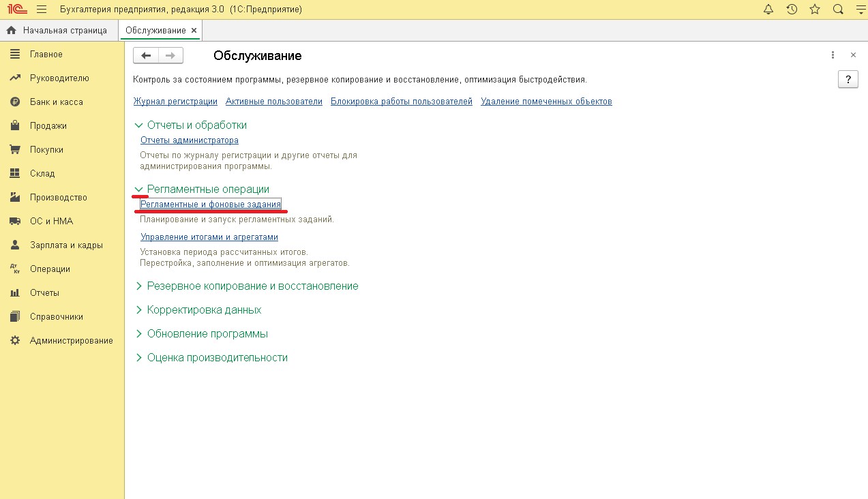Viewport: 868px width, 499px height.
Task: Click the search magnifier icon
Action: (x=838, y=10)
